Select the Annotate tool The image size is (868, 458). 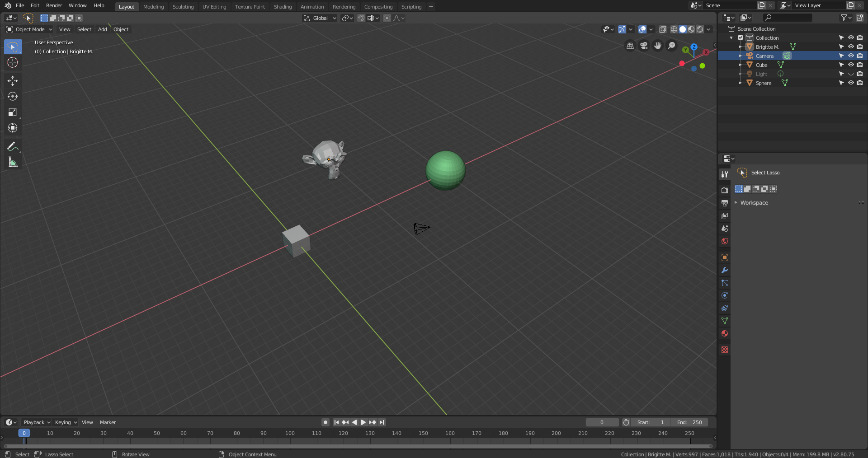coord(13,147)
